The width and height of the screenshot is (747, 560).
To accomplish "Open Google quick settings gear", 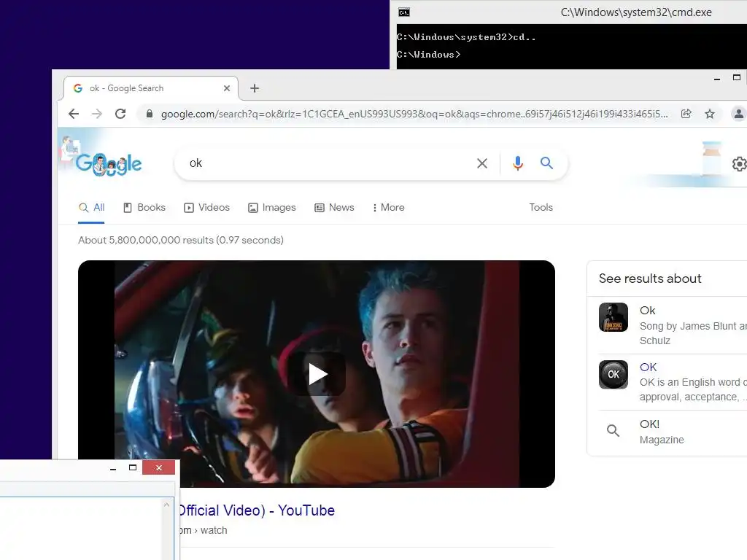I will pyautogui.click(x=739, y=164).
